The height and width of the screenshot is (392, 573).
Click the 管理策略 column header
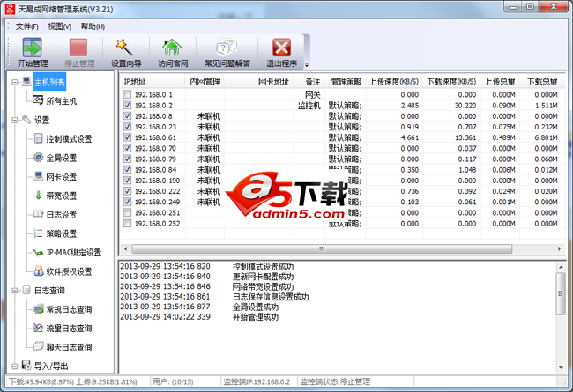point(346,81)
